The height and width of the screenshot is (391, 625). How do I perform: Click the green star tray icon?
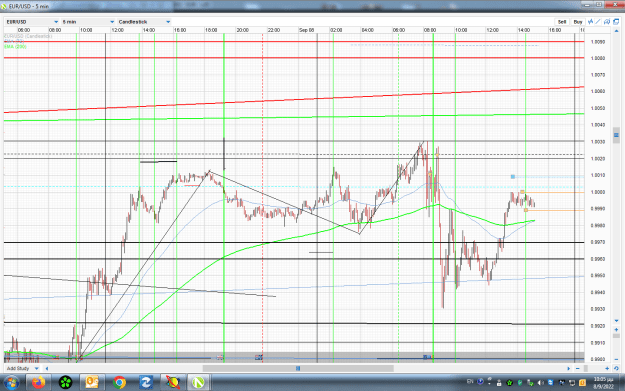click(510, 383)
